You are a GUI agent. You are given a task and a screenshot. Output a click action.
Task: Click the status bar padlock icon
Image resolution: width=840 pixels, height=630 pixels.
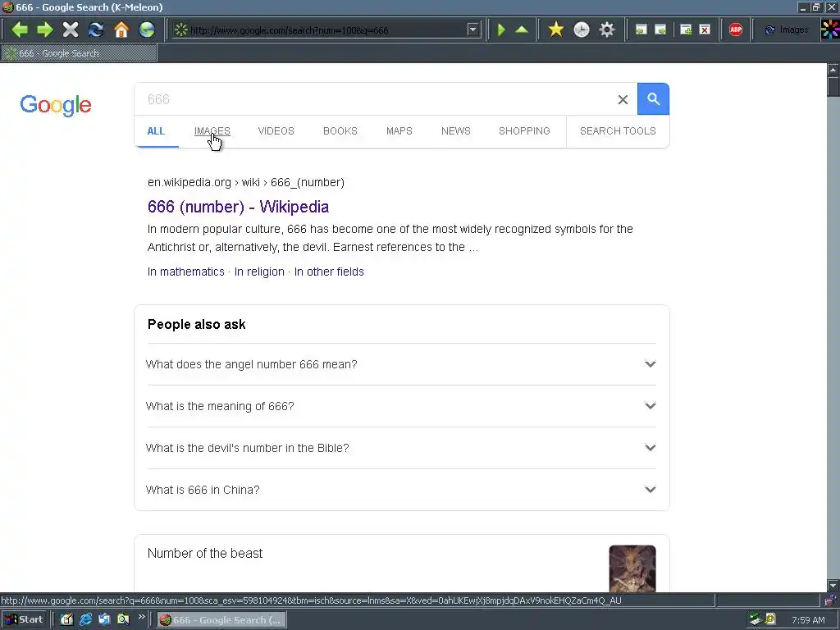[831, 600]
